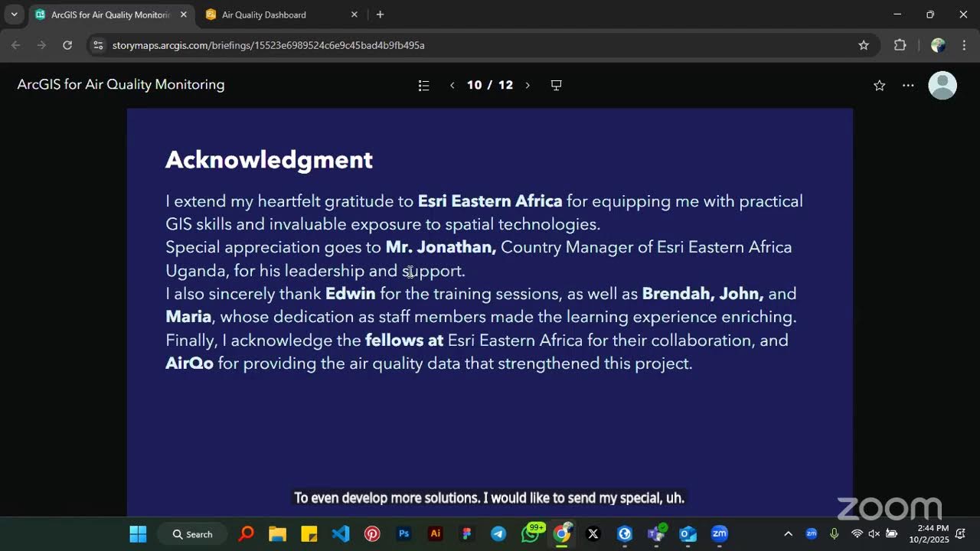Launch Sticky Notes from the taskbar
This screenshot has height=551, width=980.
point(309,534)
